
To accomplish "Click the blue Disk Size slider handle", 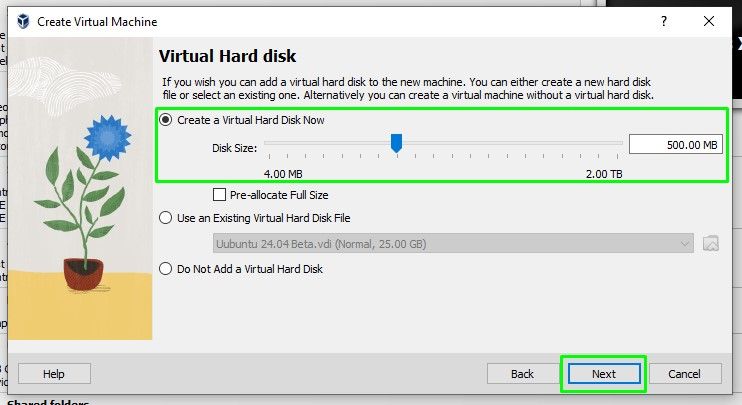I will click(x=396, y=144).
